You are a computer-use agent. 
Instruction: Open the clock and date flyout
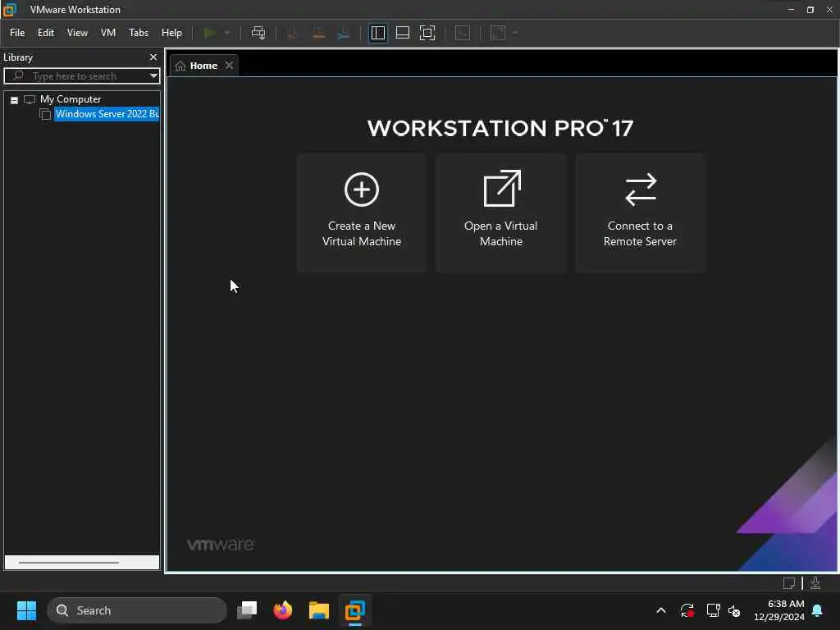click(x=779, y=610)
